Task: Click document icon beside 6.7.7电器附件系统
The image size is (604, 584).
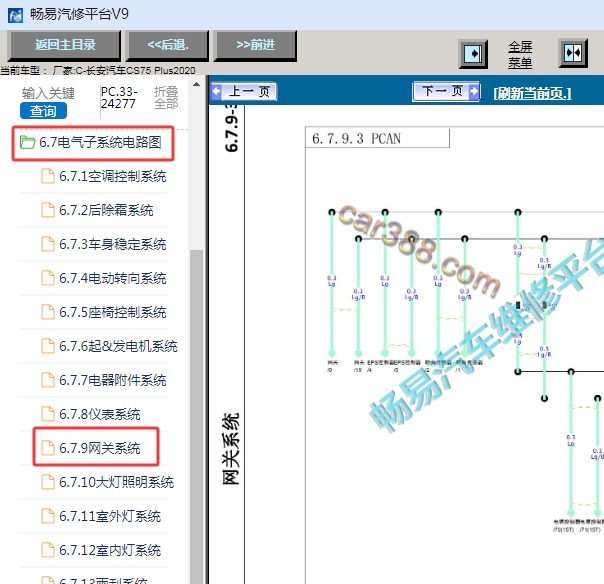Action: click(48, 380)
